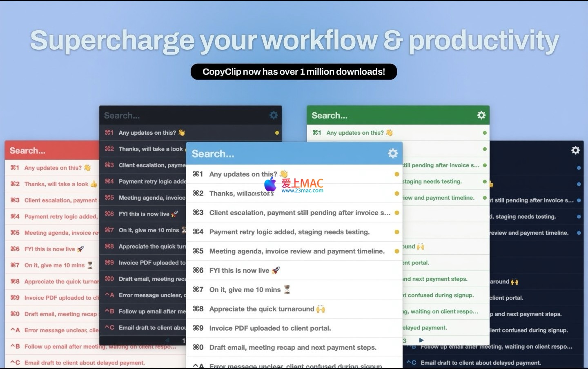Viewport: 588px width, 369px height.
Task: Select ⌘9 Invoice PDF uploaded clip in blue panel
Action: point(270,328)
